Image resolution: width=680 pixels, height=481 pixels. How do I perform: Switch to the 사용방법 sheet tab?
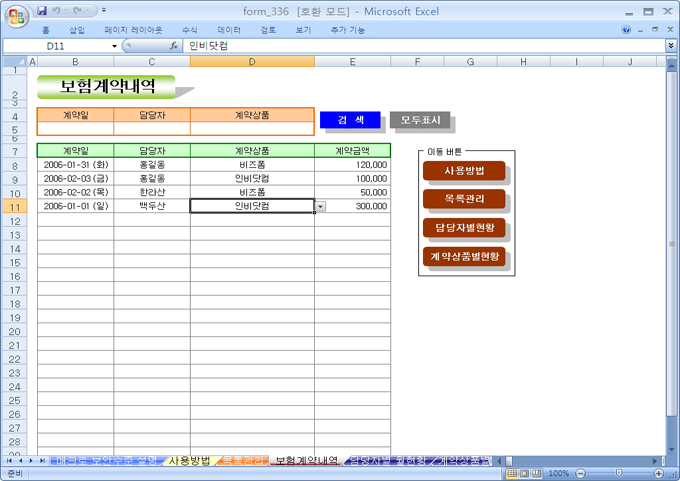coord(189,461)
